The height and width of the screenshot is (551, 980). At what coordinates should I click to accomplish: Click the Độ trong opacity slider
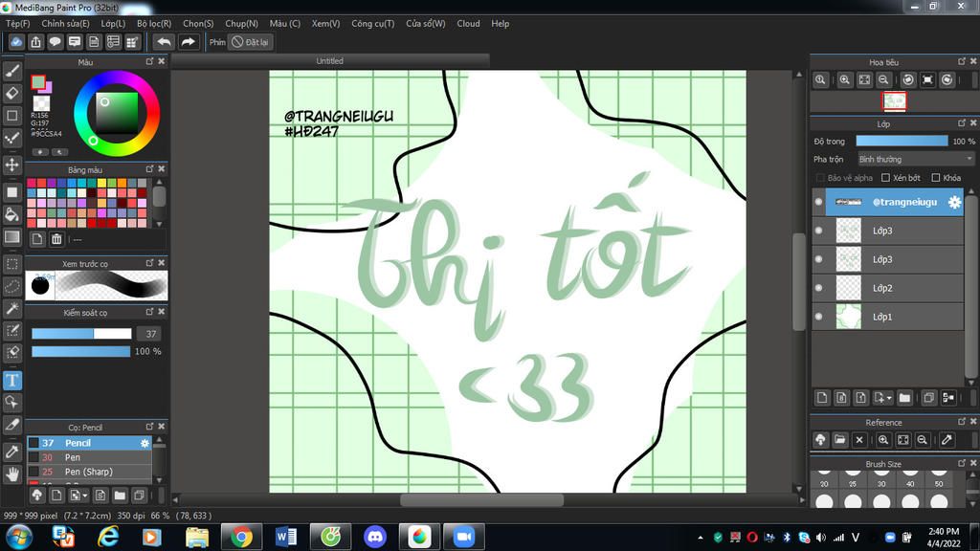[902, 141]
